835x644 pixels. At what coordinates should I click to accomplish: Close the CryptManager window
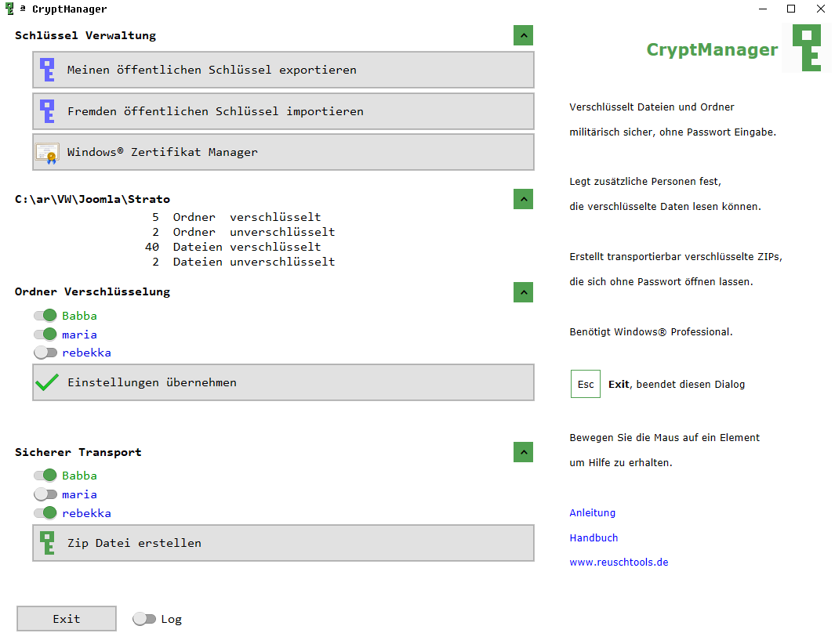click(821, 9)
